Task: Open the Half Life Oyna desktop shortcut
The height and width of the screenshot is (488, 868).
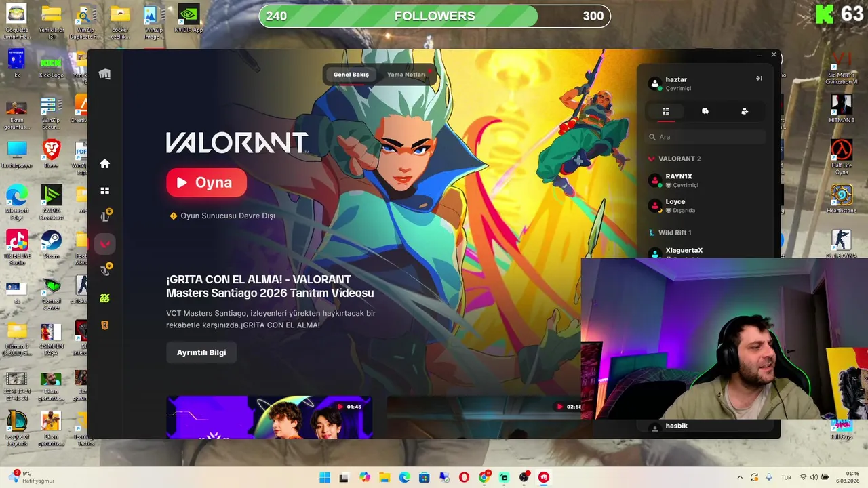Action: tap(842, 157)
